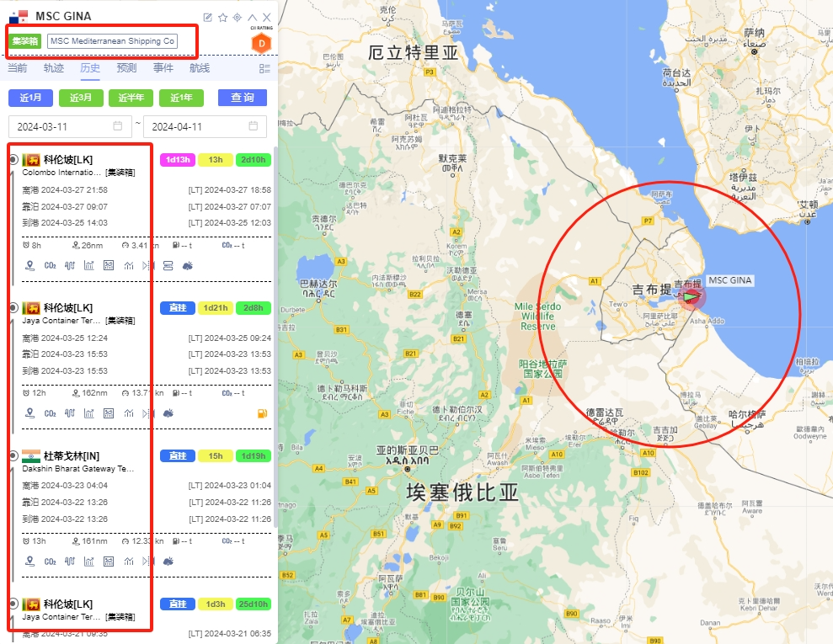Select the Colombo International port call radio marker
Image resolution: width=833 pixels, height=644 pixels.
(x=13, y=159)
